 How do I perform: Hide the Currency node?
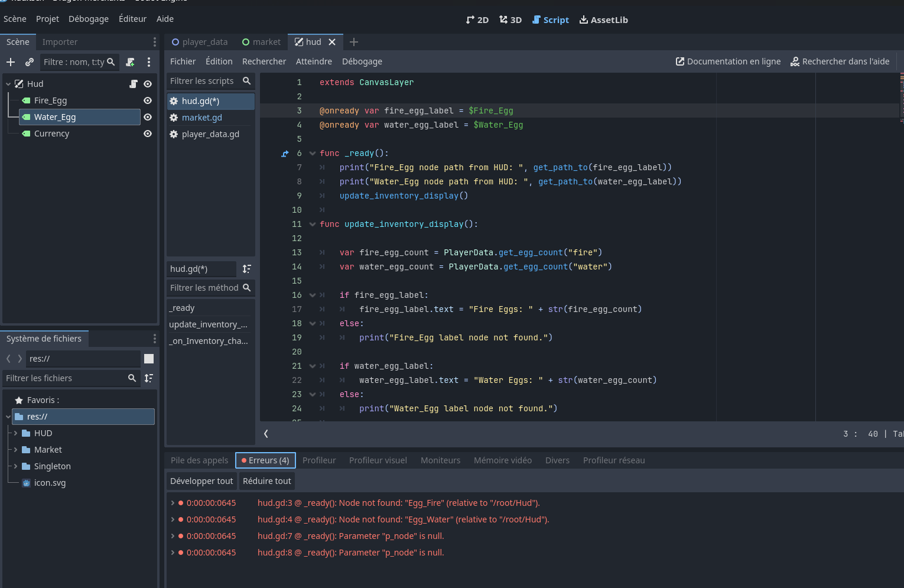(147, 134)
